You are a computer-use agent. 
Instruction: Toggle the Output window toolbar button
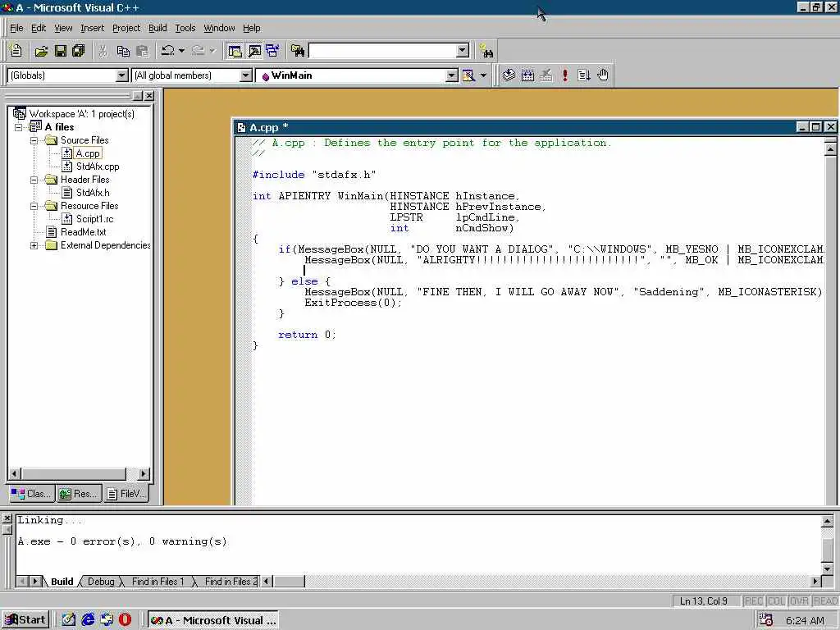254,51
